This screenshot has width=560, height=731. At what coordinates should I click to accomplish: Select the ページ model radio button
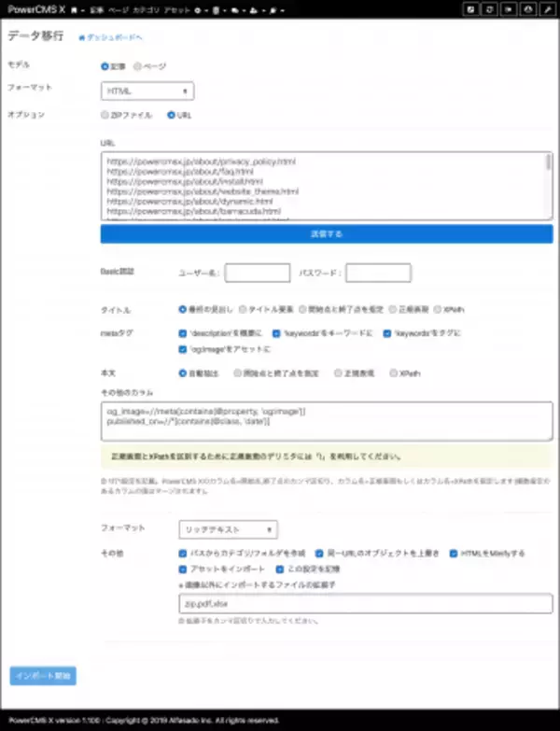pyautogui.click(x=138, y=66)
